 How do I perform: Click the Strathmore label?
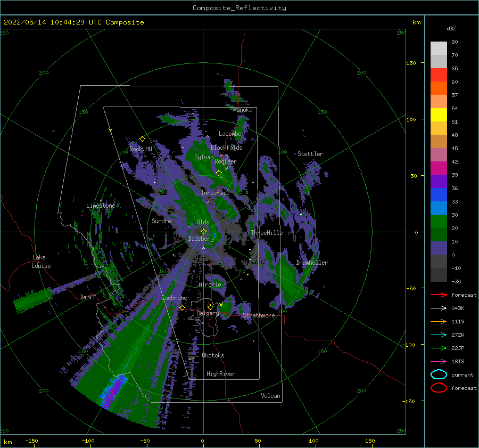(259, 315)
